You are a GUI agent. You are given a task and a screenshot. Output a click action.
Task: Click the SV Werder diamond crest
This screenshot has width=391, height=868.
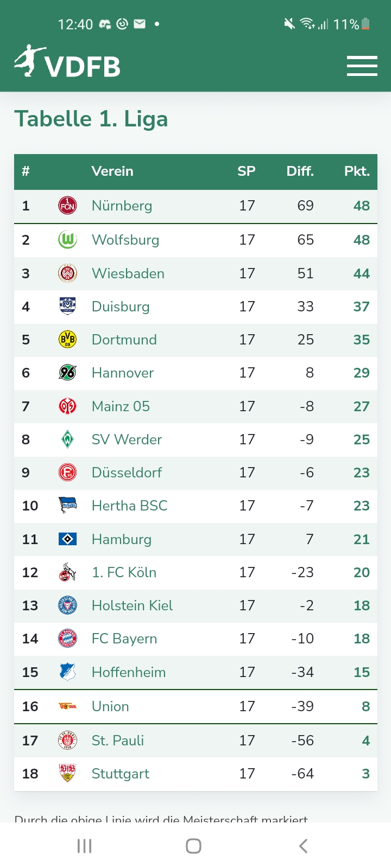click(67, 439)
